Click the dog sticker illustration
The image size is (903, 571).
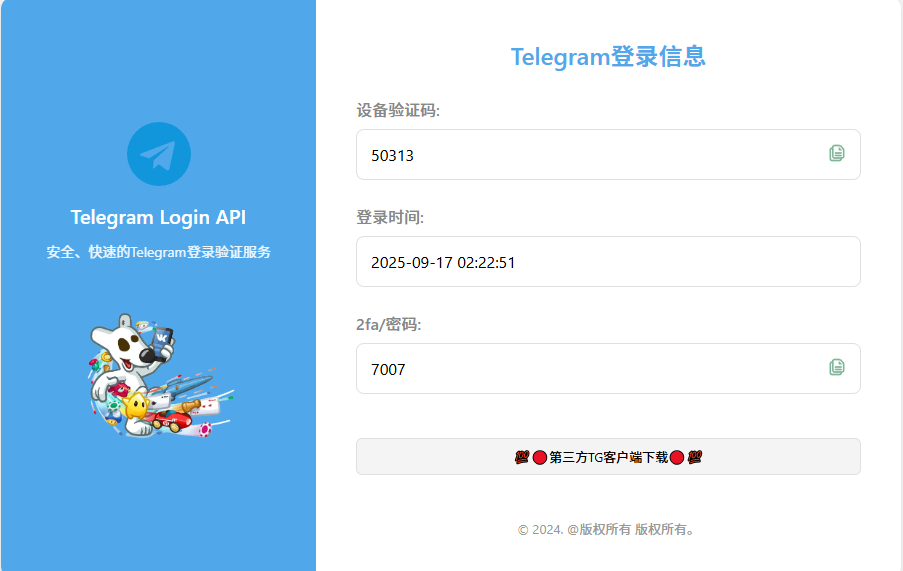click(x=161, y=376)
